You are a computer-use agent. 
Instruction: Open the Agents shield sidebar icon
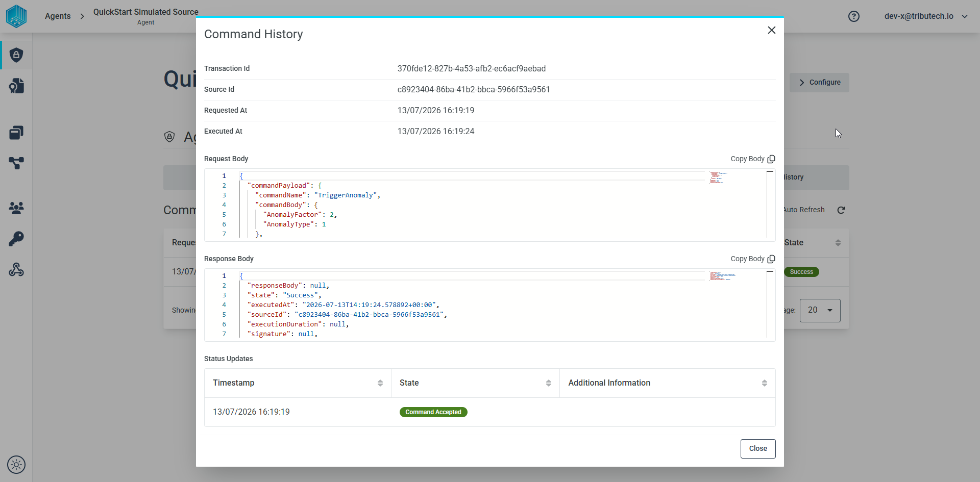click(16, 55)
